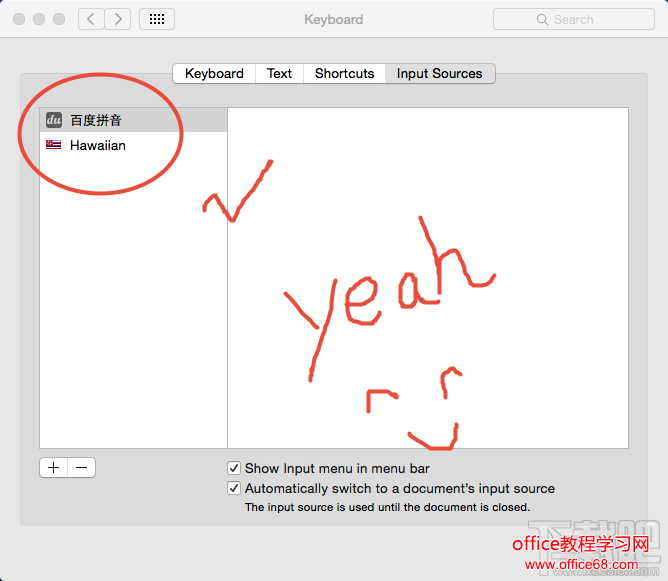
Task: Toggle Show Input menu in menu bar
Action: click(x=234, y=468)
